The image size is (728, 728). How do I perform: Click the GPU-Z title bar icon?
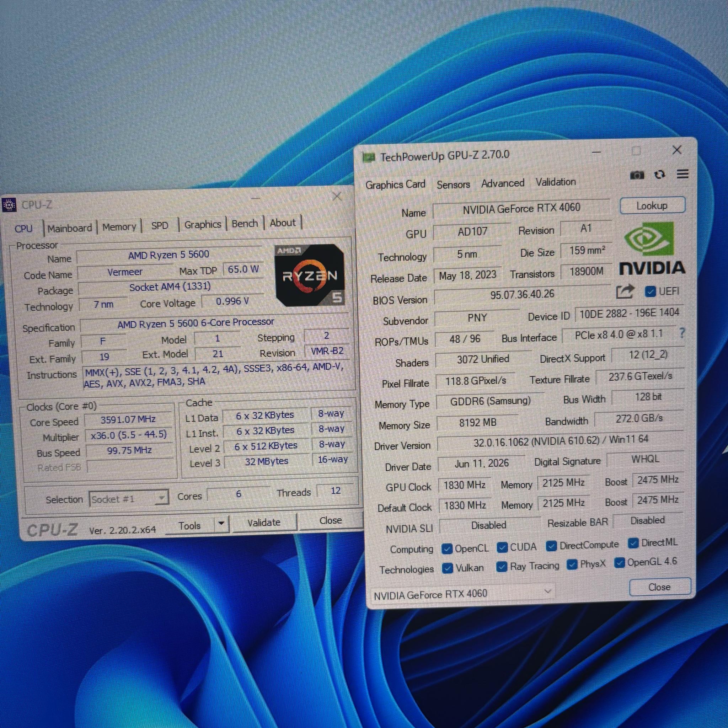click(x=369, y=157)
